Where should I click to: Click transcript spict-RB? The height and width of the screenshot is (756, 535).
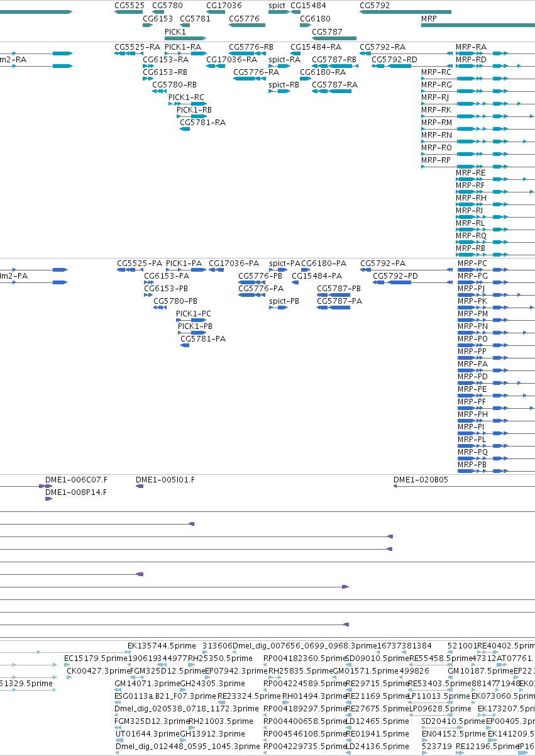(284, 85)
